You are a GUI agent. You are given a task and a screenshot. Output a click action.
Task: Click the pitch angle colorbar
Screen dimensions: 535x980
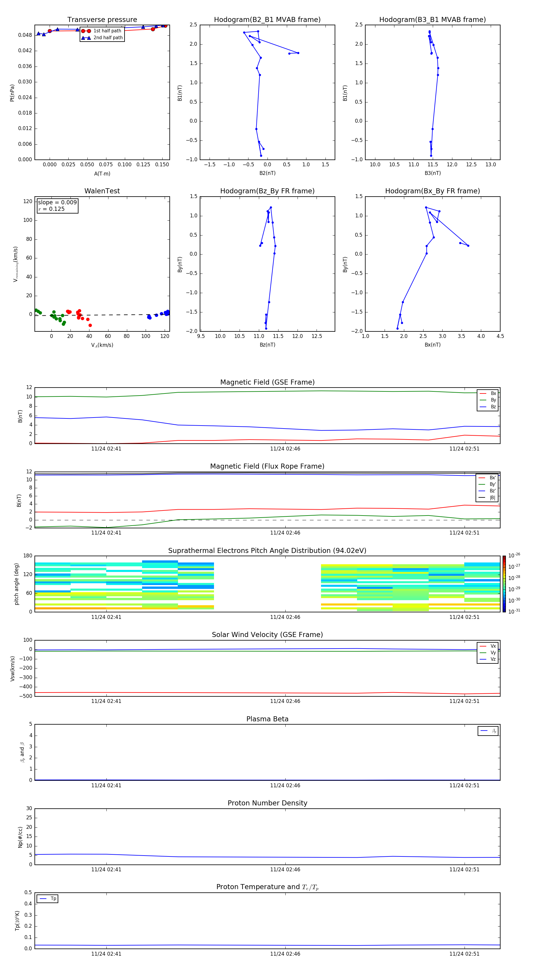tap(504, 584)
